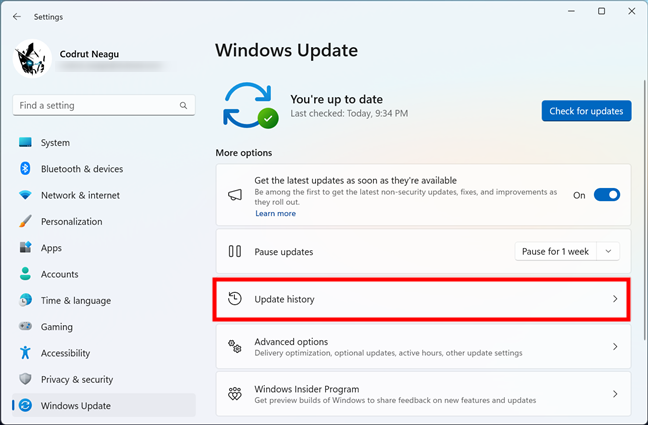This screenshot has width=648, height=425.
Task: Maximize the Settings window
Action: click(602, 11)
